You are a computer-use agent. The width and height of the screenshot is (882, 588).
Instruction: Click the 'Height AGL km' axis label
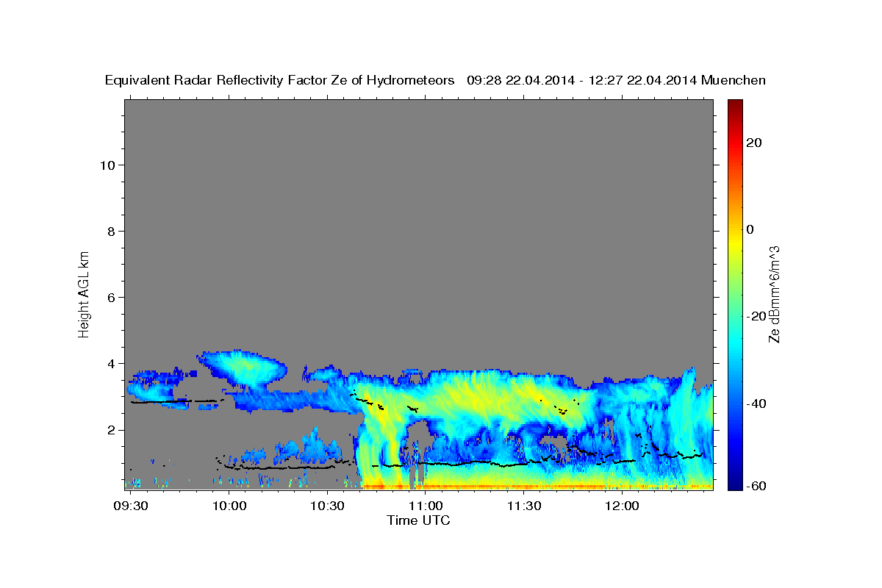84,295
